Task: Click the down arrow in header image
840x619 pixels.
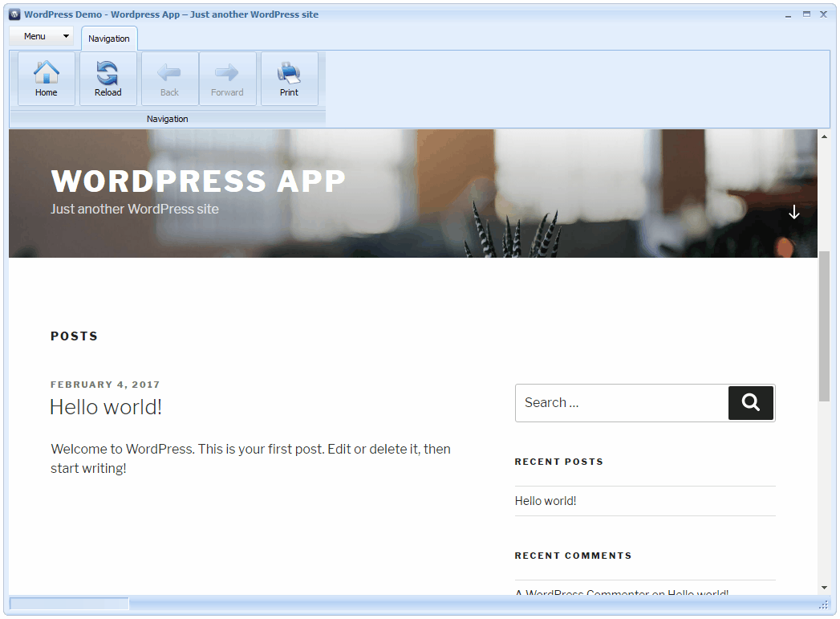Action: pos(793,212)
